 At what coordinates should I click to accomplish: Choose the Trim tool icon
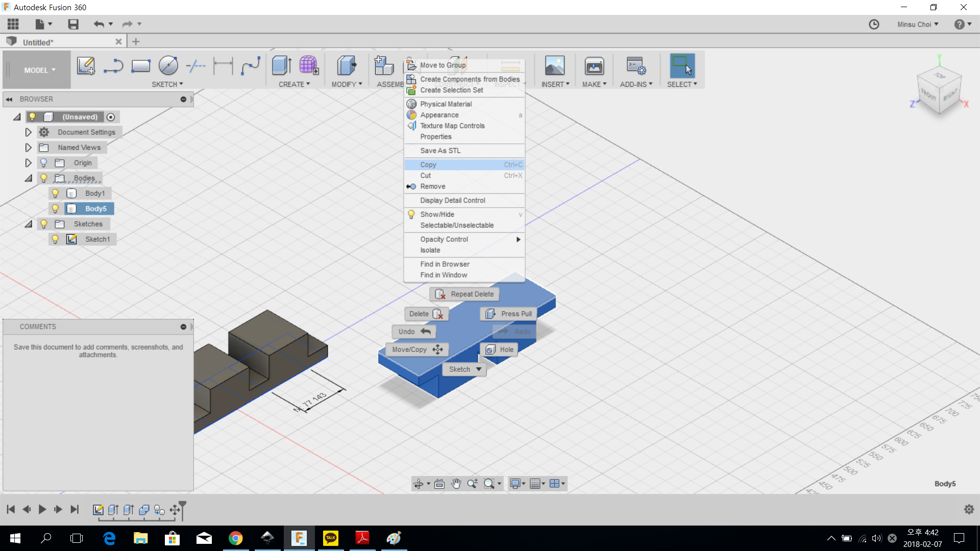pos(195,66)
